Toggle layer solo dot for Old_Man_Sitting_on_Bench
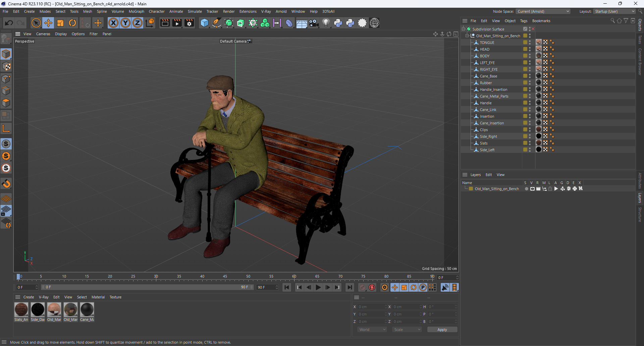644x346 pixels. [x=526, y=189]
